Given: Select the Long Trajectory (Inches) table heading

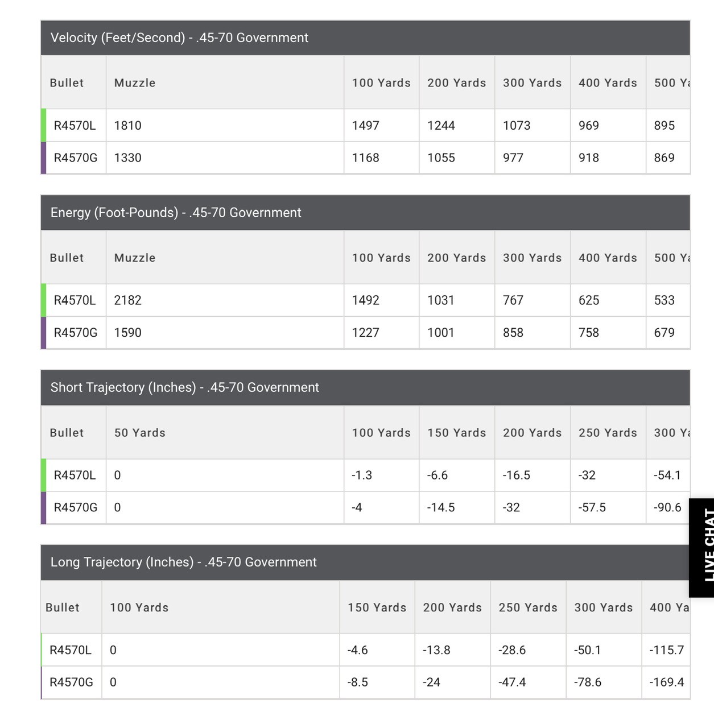Looking at the screenshot, I should (183, 562).
